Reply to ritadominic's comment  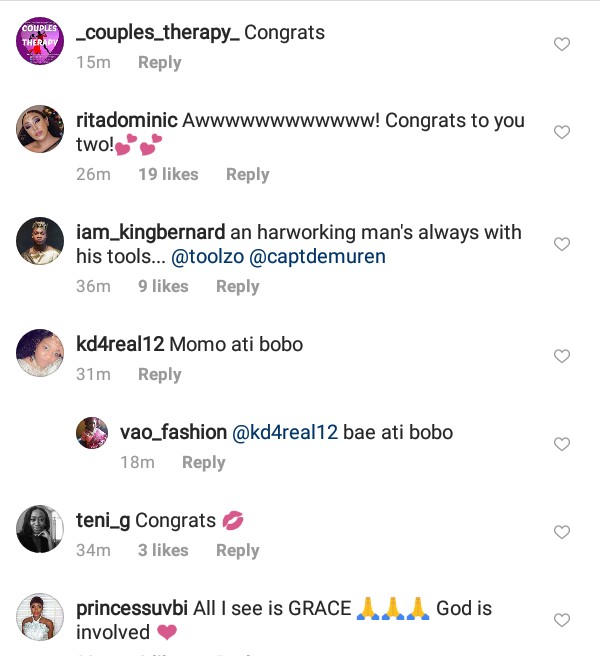(247, 174)
